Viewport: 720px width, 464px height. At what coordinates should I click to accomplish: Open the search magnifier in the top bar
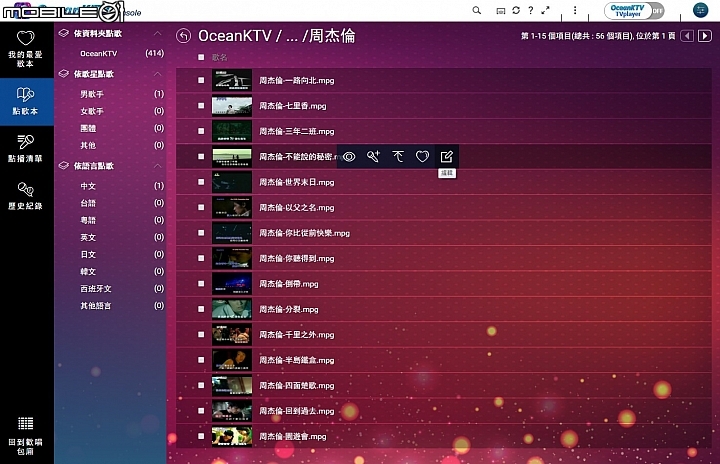tap(477, 10)
